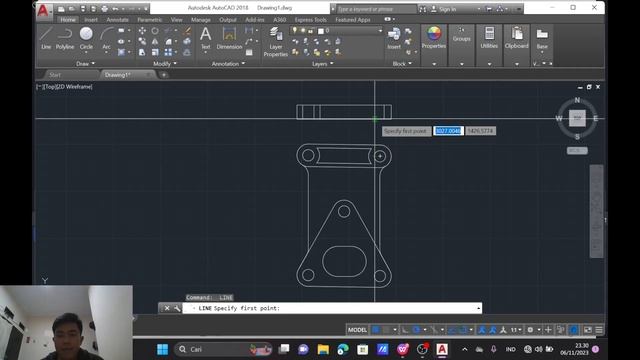Image resolution: width=640 pixels, height=360 pixels.
Task: Click the Base view icon
Action: (x=542, y=38)
